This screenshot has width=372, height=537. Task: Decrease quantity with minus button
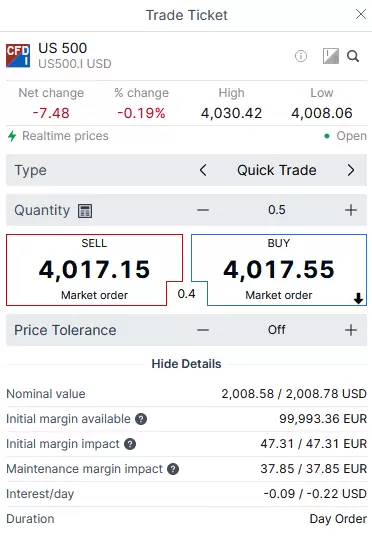203,210
